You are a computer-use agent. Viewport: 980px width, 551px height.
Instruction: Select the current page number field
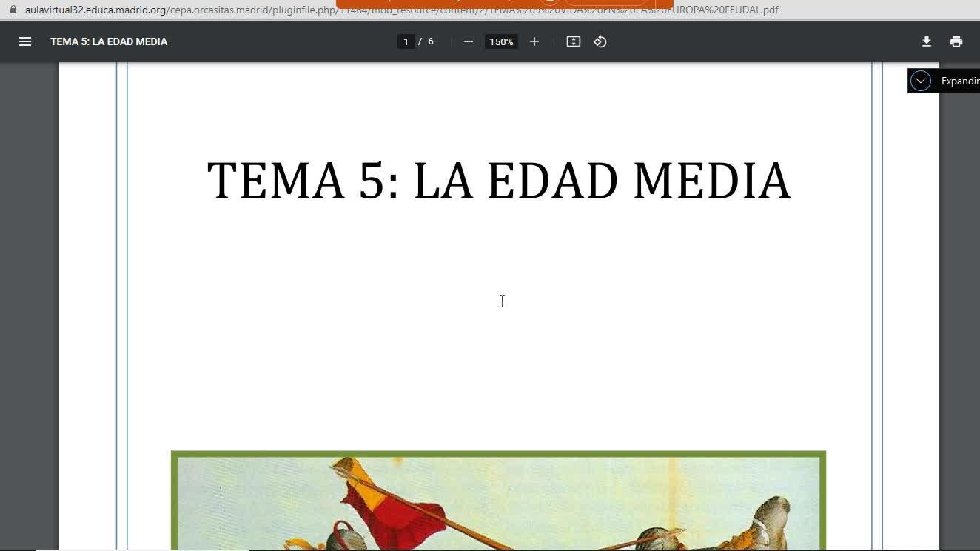(406, 41)
